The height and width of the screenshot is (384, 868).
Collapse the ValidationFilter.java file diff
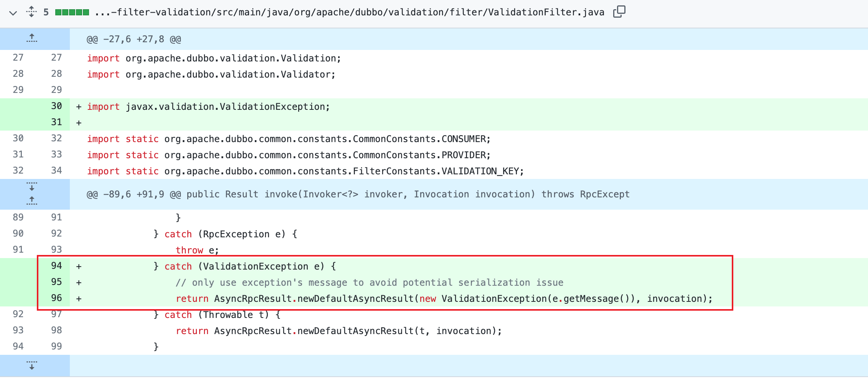[13, 13]
